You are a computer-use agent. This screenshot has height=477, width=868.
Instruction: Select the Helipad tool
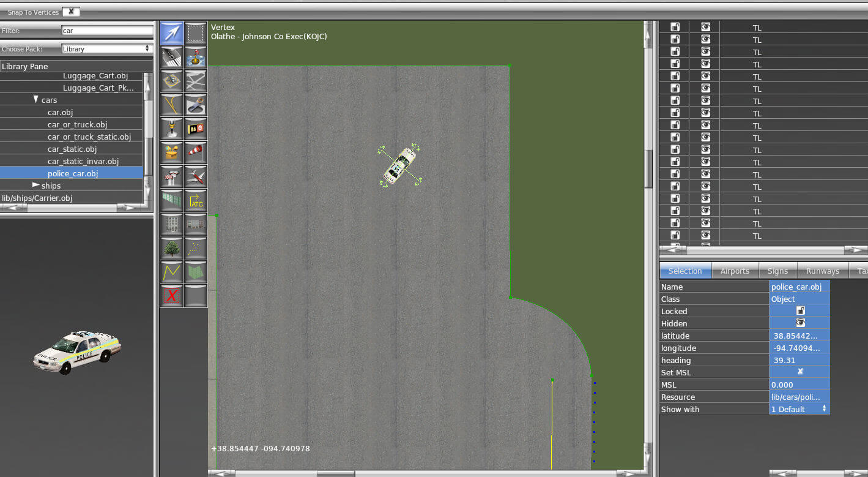coord(171,81)
